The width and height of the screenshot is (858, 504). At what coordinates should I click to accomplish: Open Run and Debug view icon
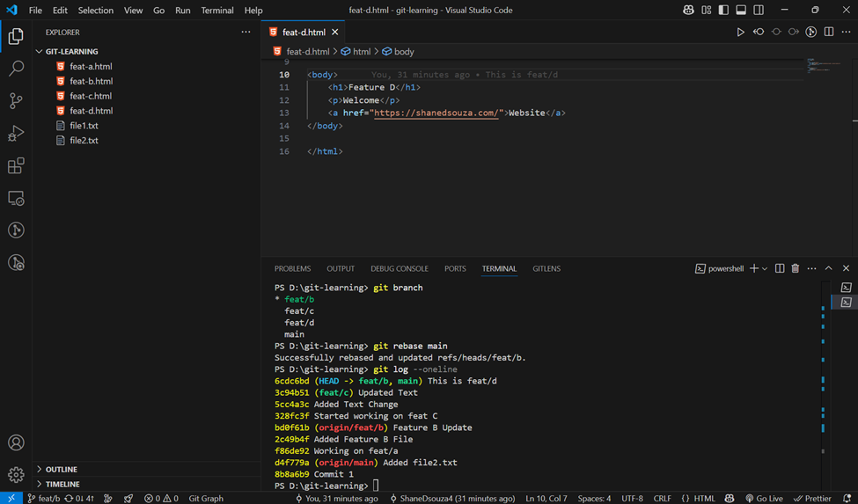coord(16,133)
